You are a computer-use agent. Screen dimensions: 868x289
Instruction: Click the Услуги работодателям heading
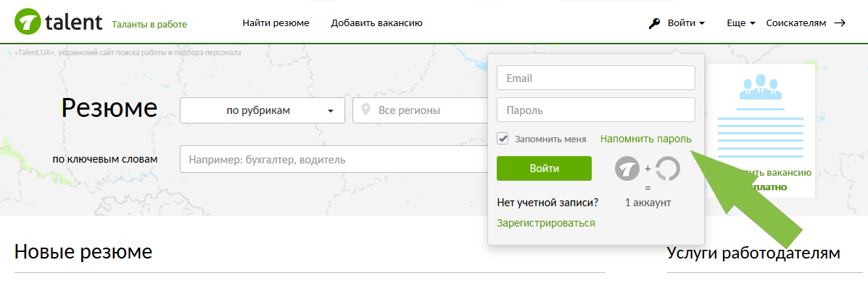754,253
